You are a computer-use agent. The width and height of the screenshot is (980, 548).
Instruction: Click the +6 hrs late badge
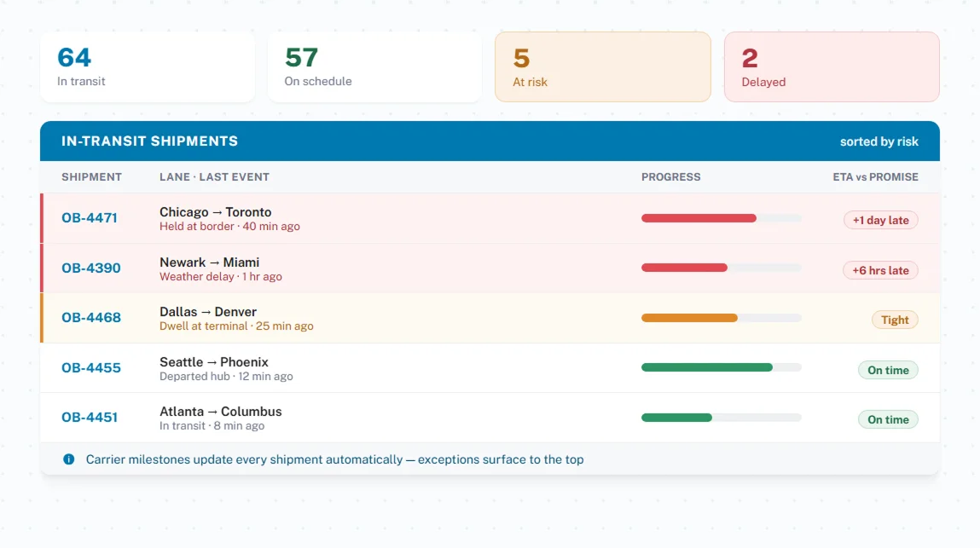[x=880, y=270]
